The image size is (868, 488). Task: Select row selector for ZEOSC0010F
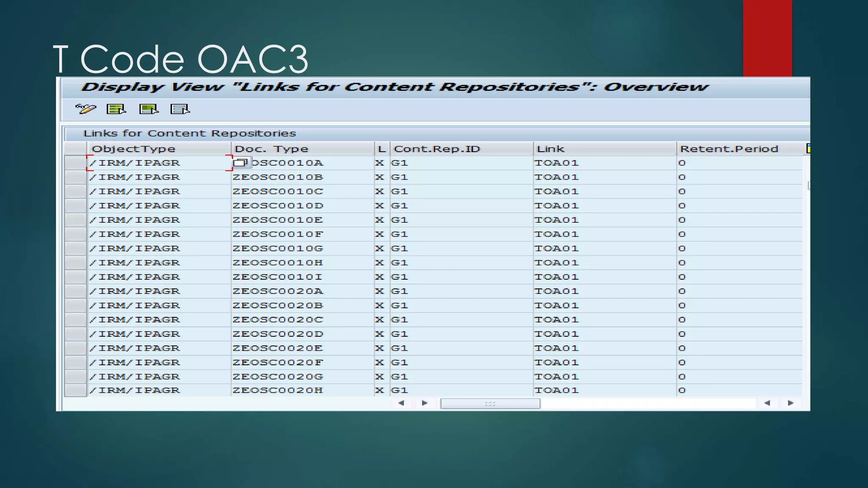(75, 234)
